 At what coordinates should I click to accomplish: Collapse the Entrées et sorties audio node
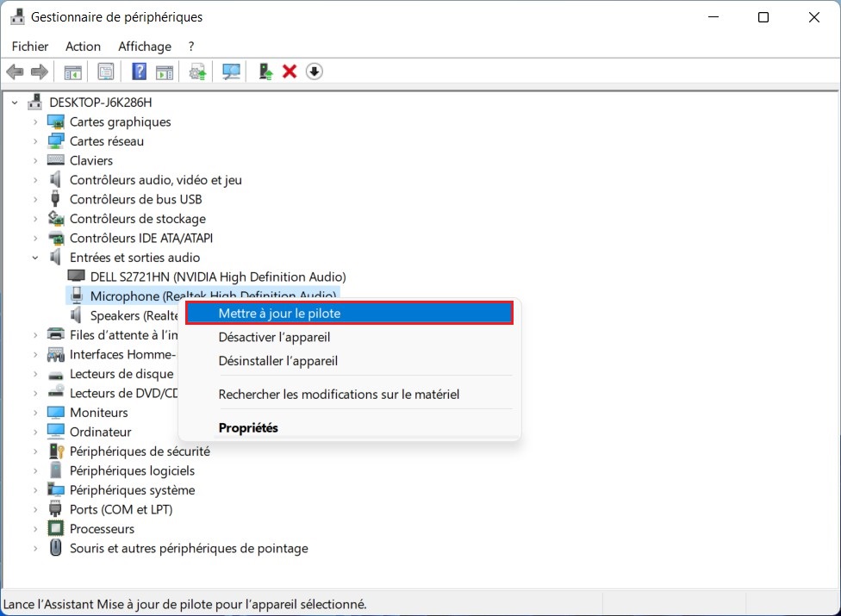pos(35,258)
